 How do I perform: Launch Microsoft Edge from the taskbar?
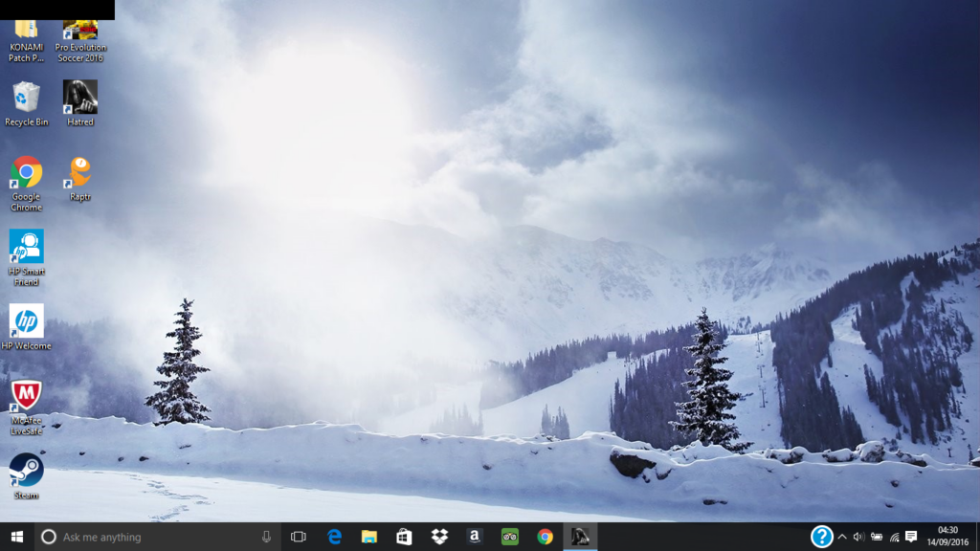point(334,537)
